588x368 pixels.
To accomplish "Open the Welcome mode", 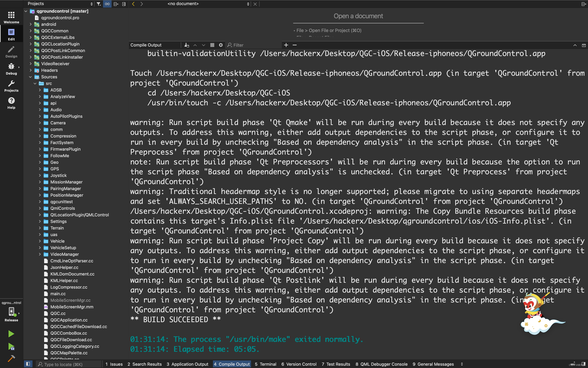I will (x=11, y=17).
